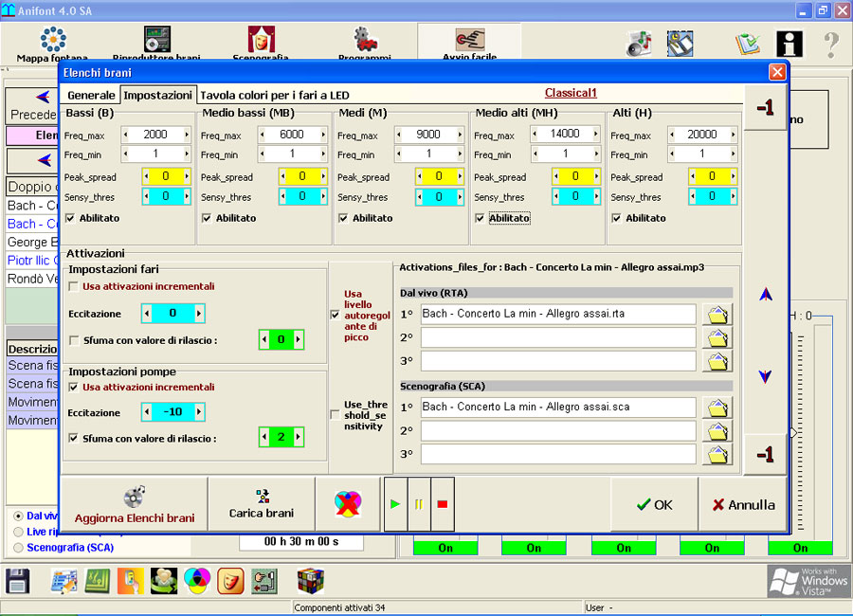Viewport: 853px width, 616px height.
Task: Increase Medio alti Sensy_thres value
Action: tap(596, 196)
